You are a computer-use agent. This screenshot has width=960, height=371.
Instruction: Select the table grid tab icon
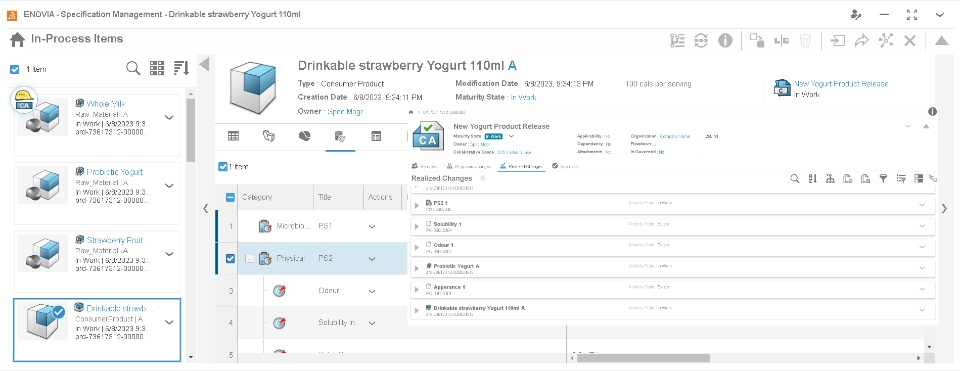[233, 136]
